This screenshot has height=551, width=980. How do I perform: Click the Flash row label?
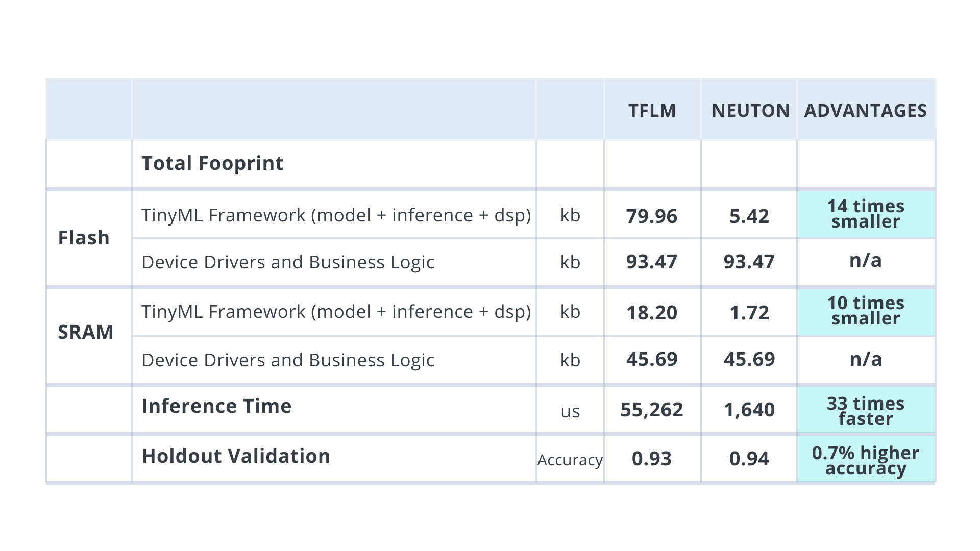[x=84, y=238]
